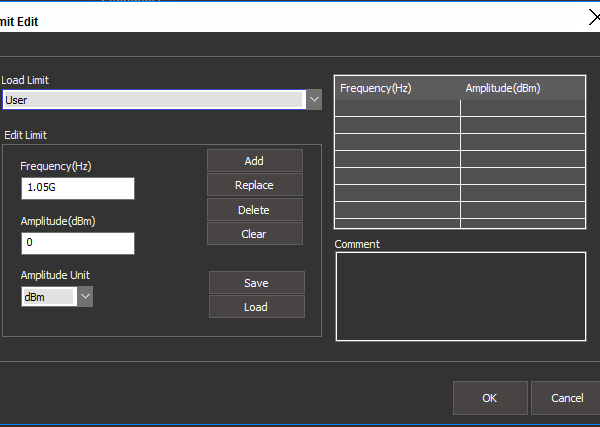Expand the Load Limit dropdown arrow
Viewport: 600px width, 427px height.
[x=314, y=100]
